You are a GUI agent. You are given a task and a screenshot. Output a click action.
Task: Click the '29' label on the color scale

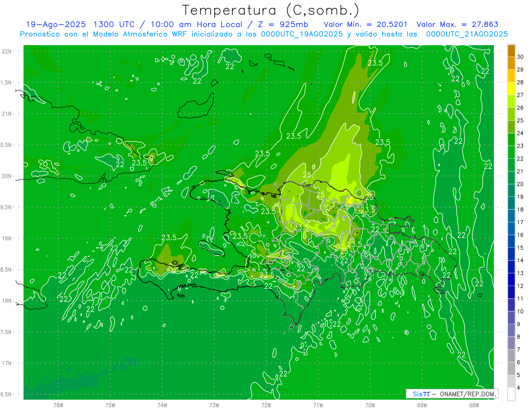pos(520,70)
